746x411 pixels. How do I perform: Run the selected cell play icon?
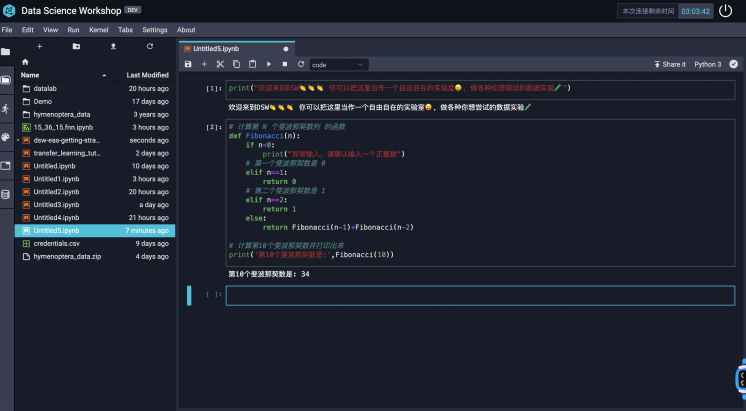tap(269, 64)
